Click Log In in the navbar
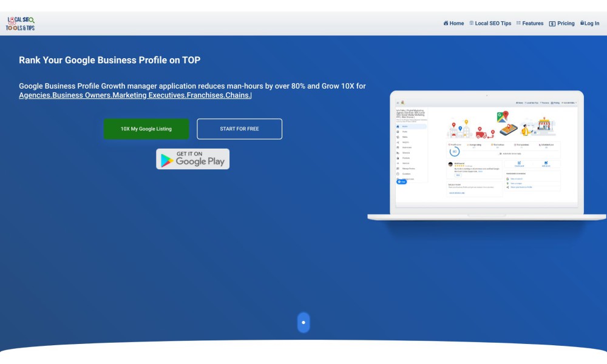 [x=589, y=23]
